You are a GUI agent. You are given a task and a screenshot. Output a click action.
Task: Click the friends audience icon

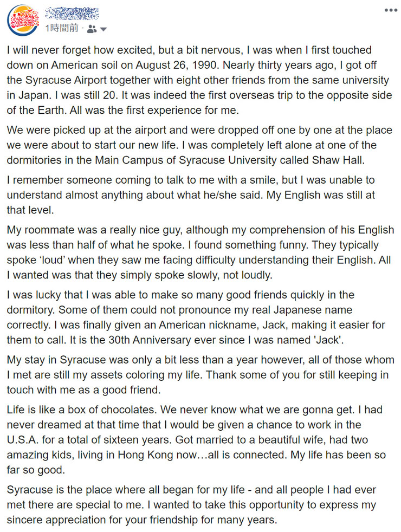coord(91,29)
